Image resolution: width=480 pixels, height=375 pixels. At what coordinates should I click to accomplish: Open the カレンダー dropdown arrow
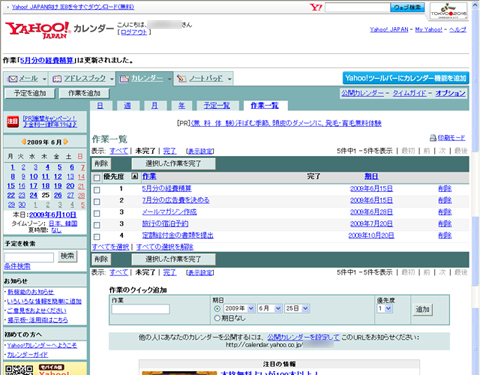169,79
